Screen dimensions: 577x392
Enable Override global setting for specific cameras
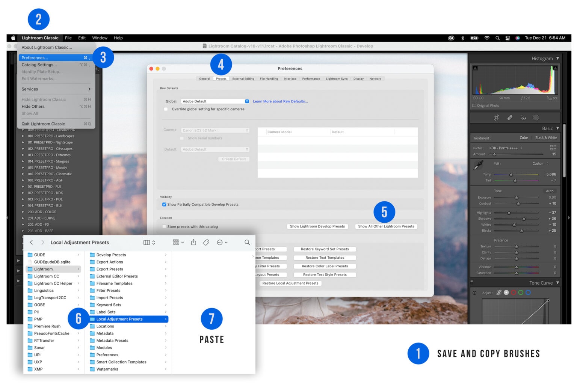[166, 109]
